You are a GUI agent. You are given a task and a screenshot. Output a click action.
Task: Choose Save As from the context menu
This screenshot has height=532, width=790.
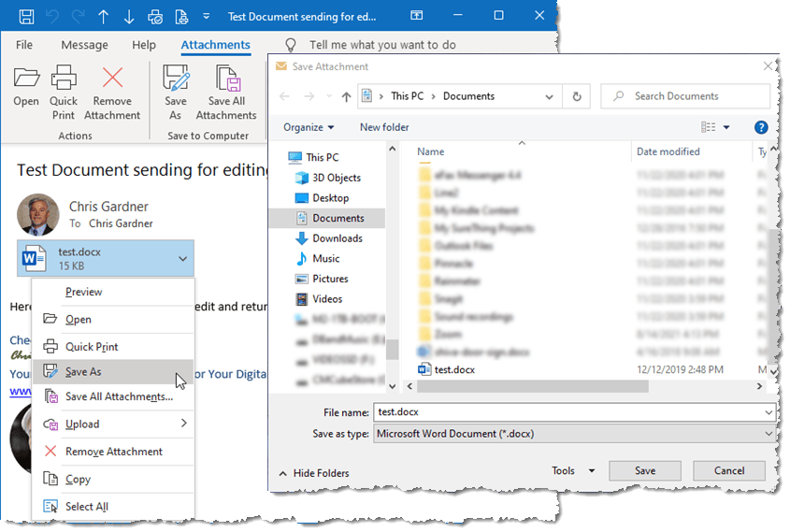click(83, 372)
